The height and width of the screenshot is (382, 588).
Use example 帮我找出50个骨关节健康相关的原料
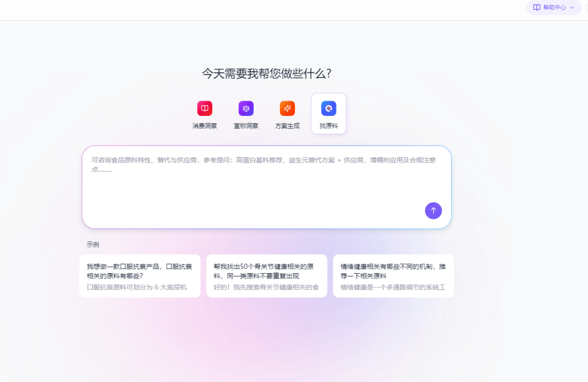pyautogui.click(x=267, y=276)
